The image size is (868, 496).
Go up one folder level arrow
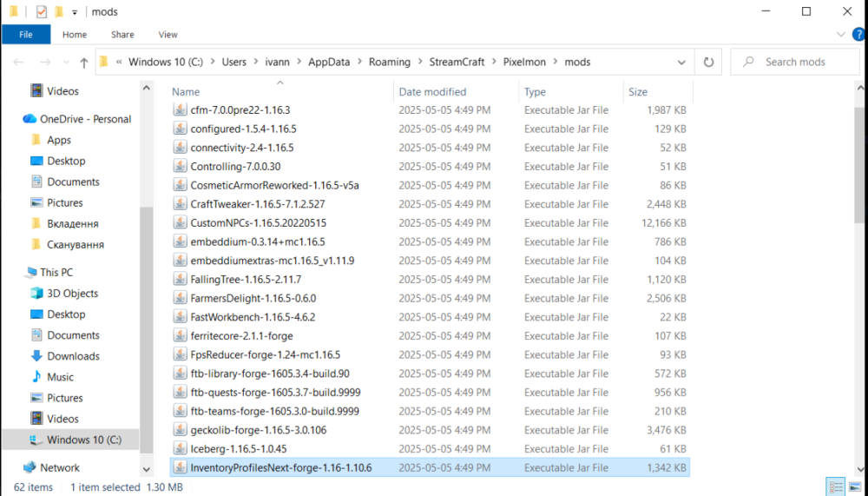83,63
